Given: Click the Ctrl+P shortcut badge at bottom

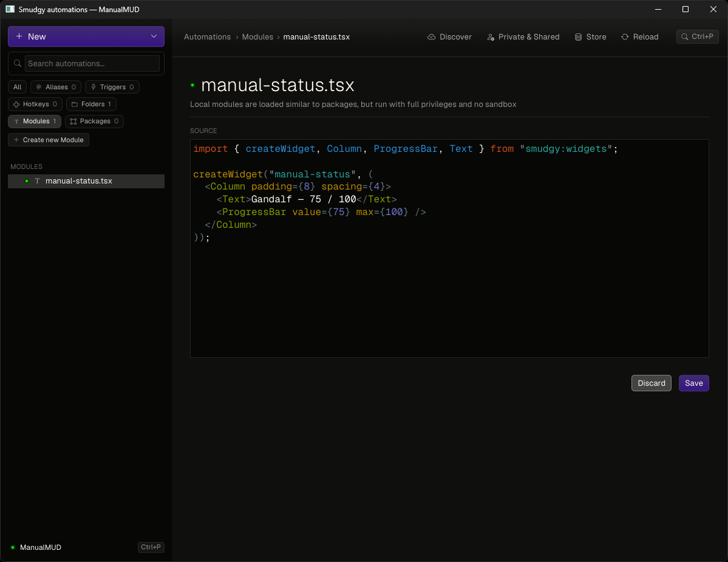Looking at the screenshot, I should click(x=151, y=547).
